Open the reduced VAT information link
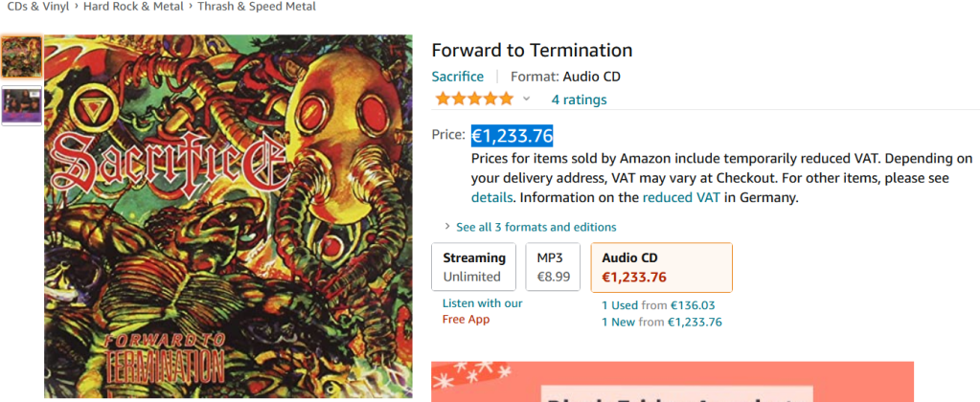 point(681,198)
